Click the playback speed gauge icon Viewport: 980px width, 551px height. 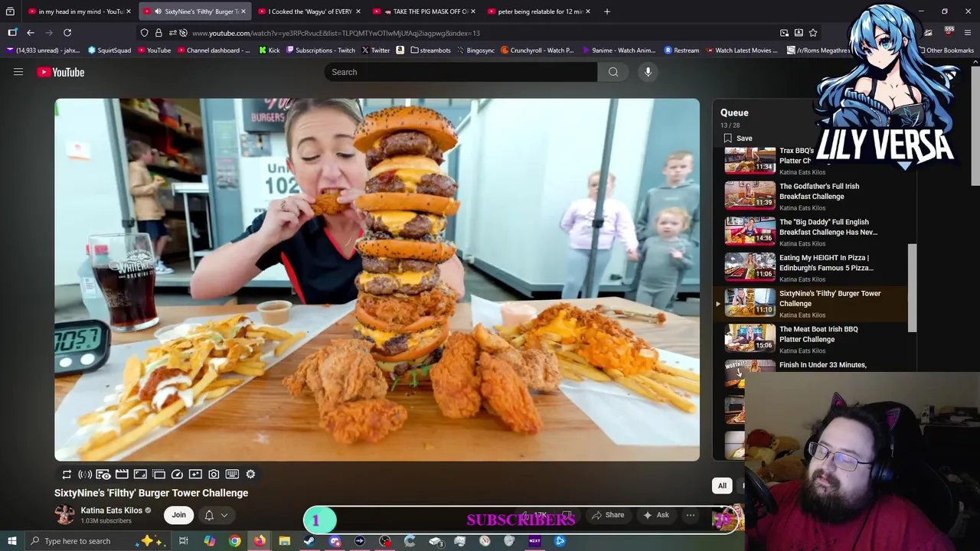click(177, 474)
